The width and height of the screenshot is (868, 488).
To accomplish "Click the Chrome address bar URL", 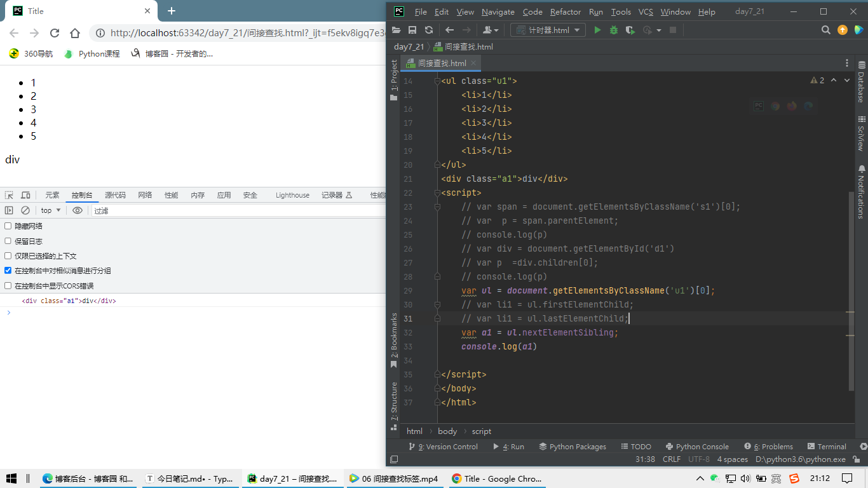I will (248, 33).
